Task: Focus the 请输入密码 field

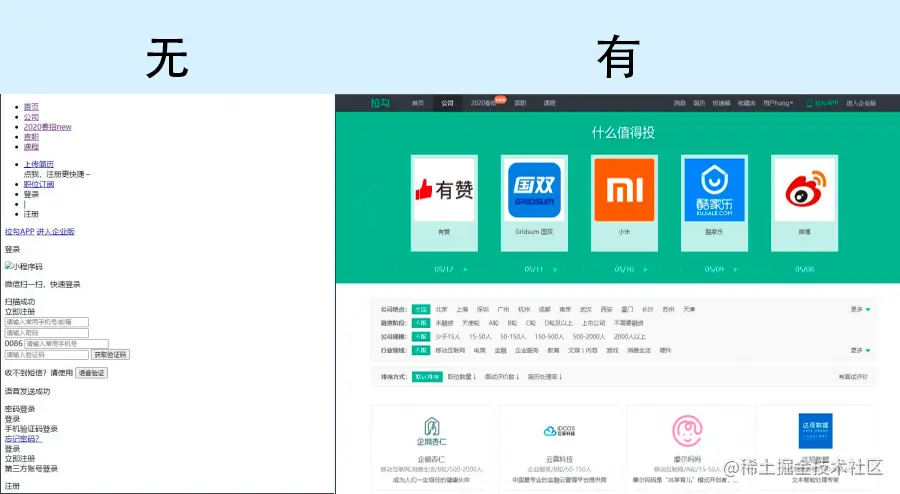Action: pyautogui.click(x=46, y=333)
